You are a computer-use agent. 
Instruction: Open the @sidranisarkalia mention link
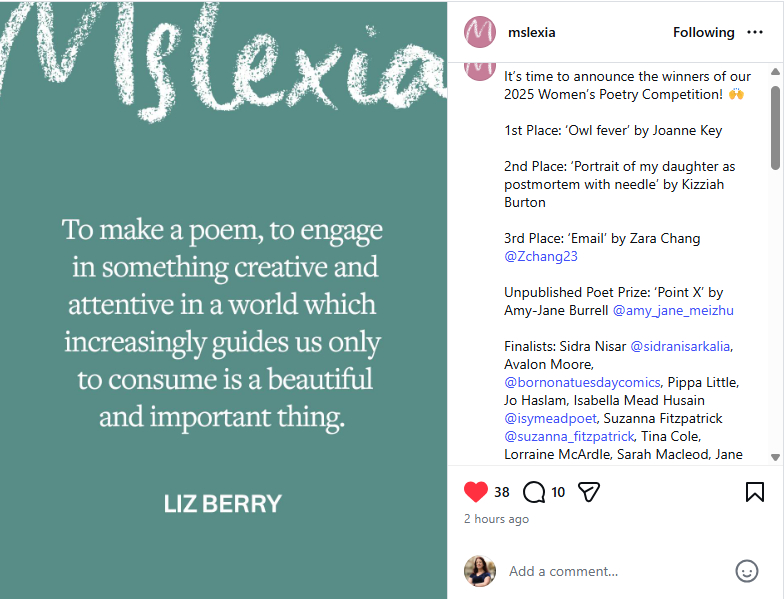(680, 346)
